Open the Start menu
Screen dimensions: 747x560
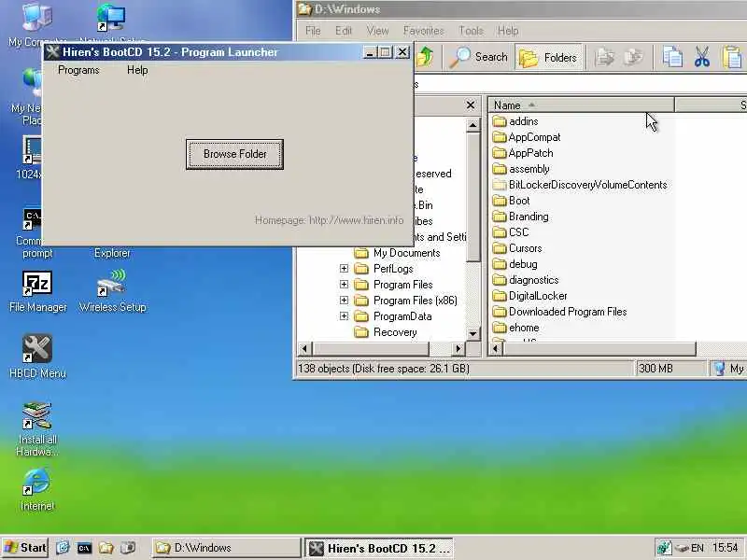click(26, 548)
